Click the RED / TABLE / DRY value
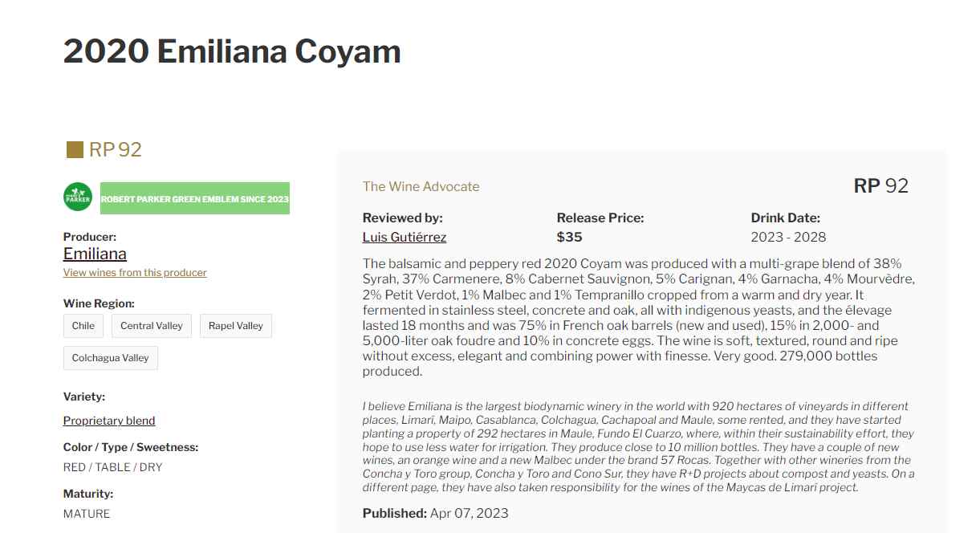This screenshot has width=980, height=533. point(112,467)
